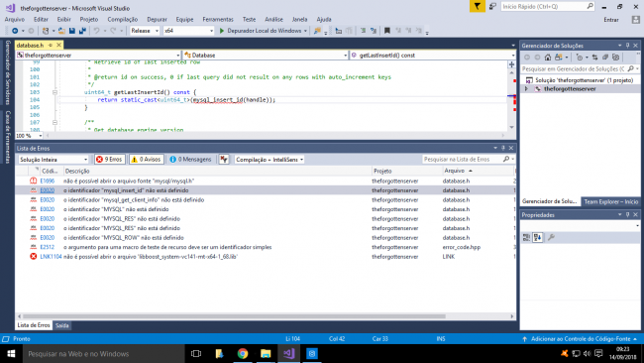Open Google Chrome from the taskbar

point(243,353)
